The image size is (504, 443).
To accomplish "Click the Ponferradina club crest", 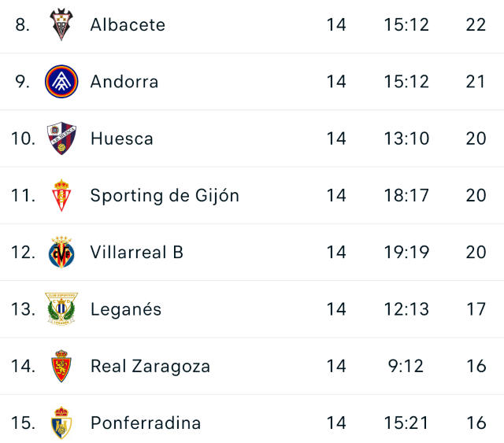I will click(x=61, y=423).
